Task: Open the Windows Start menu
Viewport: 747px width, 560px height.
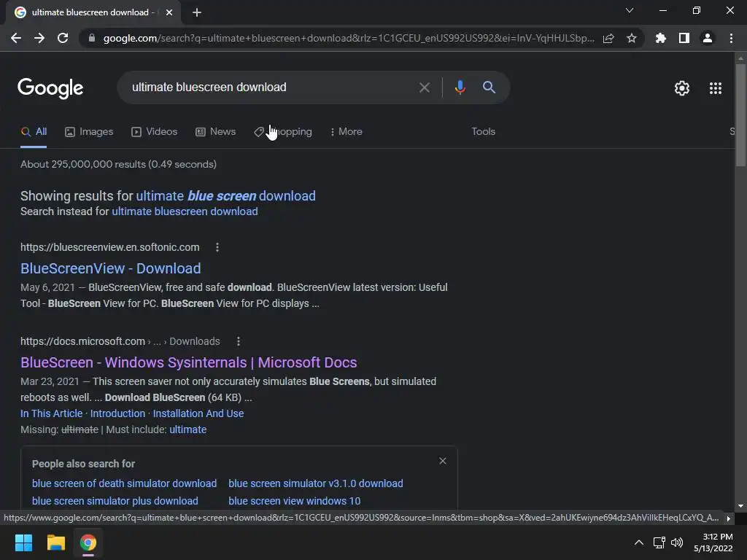Action: pos(23,542)
